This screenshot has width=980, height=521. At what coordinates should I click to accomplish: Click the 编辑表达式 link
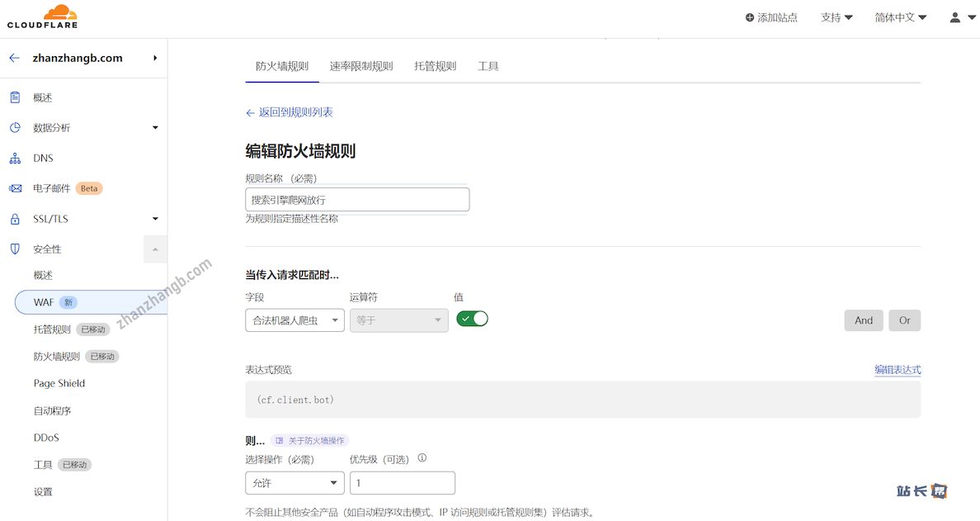898,370
